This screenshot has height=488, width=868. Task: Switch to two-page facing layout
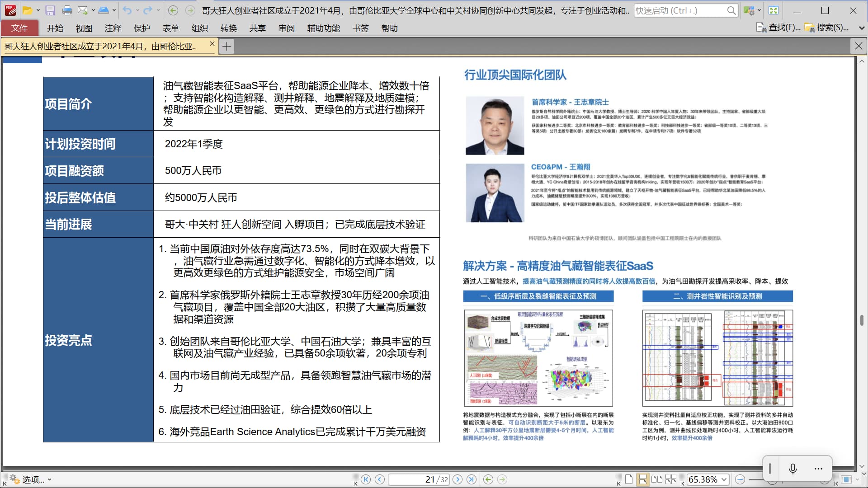click(657, 479)
